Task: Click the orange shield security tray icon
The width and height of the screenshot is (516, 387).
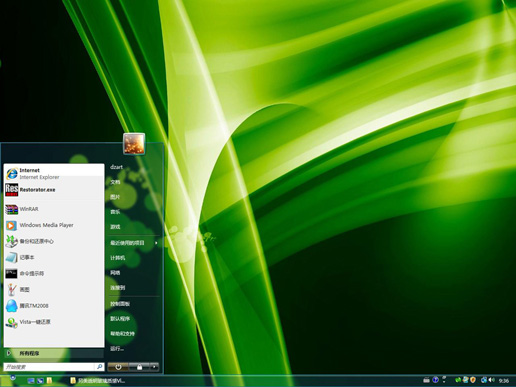Action: tap(473, 380)
